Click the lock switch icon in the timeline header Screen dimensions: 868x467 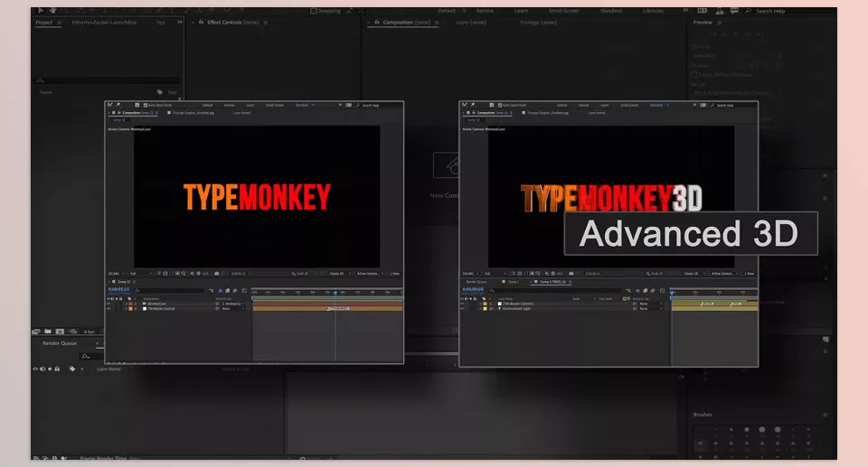[x=57, y=369]
